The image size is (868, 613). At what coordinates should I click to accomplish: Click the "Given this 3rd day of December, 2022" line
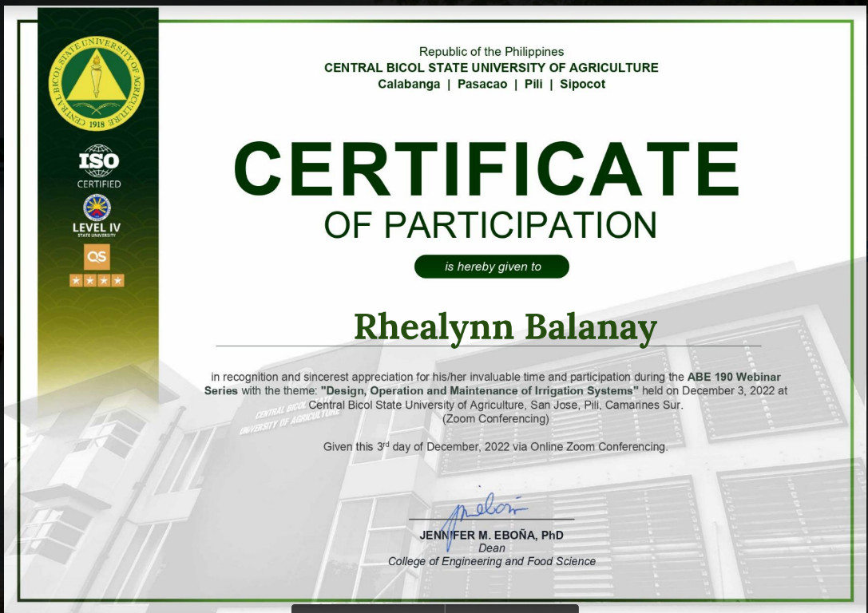tap(495, 446)
